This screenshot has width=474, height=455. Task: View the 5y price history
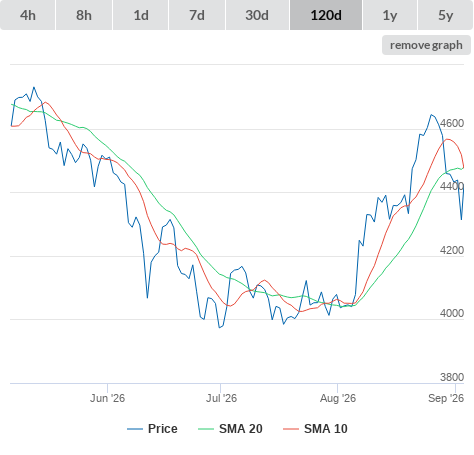coord(445,15)
